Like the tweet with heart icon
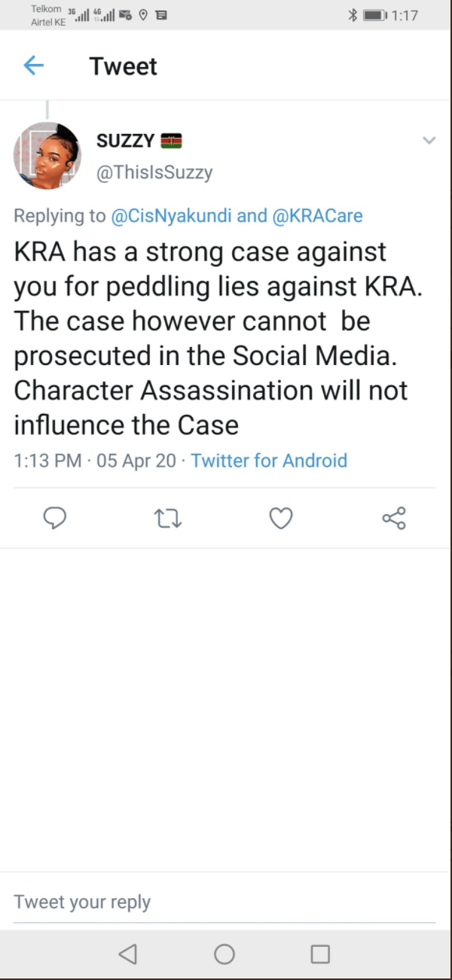452x980 pixels. 281,518
